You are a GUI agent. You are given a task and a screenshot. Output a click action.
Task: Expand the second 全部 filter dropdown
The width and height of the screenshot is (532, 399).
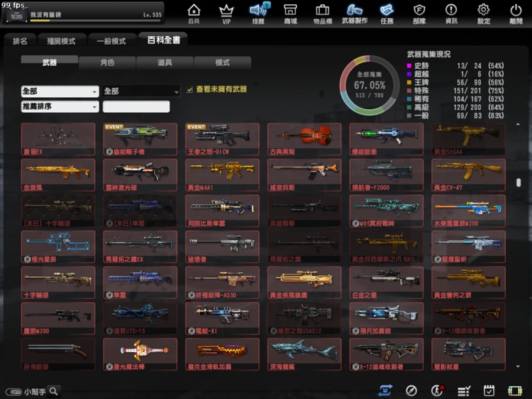[141, 91]
